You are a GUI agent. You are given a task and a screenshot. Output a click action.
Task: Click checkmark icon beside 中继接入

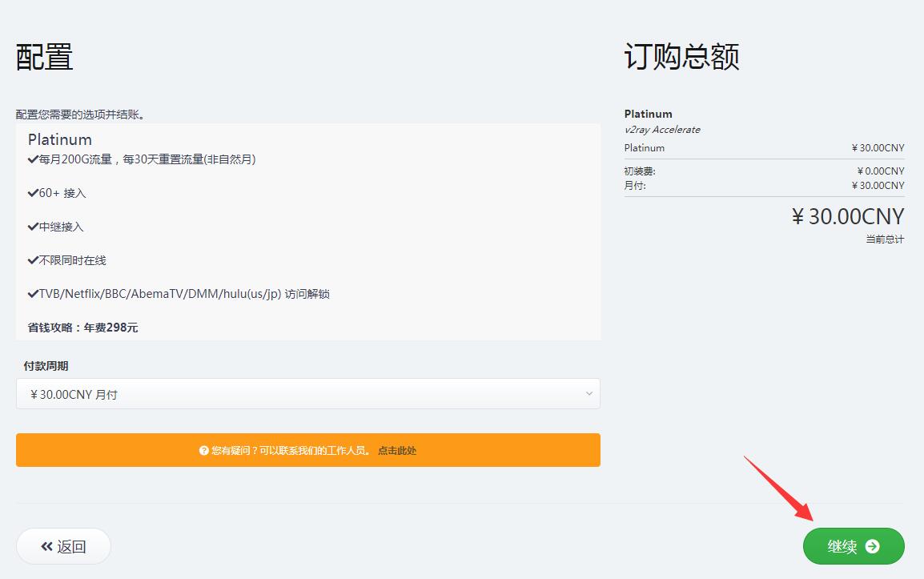[x=33, y=227]
